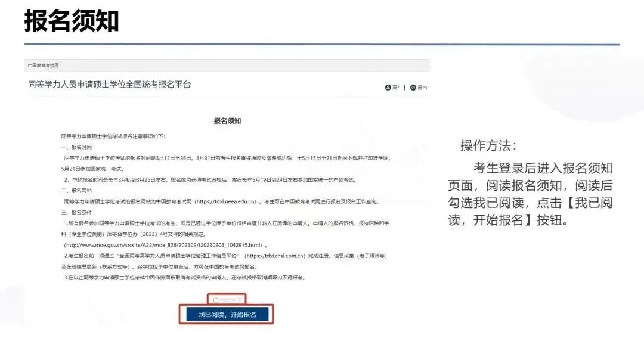Click the 操作方法 heading on the right
The height and width of the screenshot is (348, 644).
point(489,146)
